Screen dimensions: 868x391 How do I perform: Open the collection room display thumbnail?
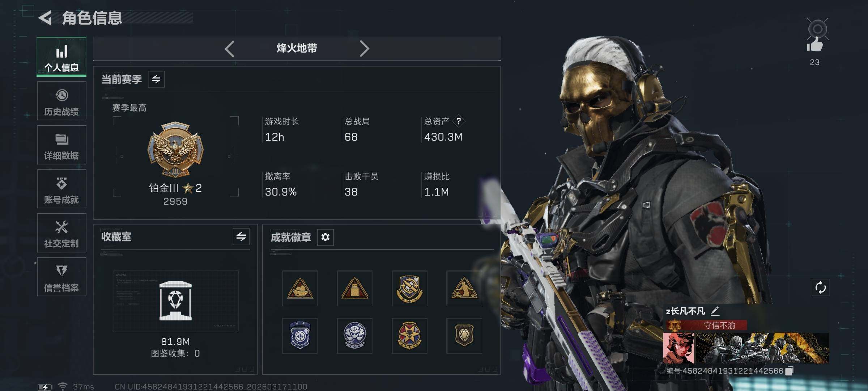coord(175,301)
